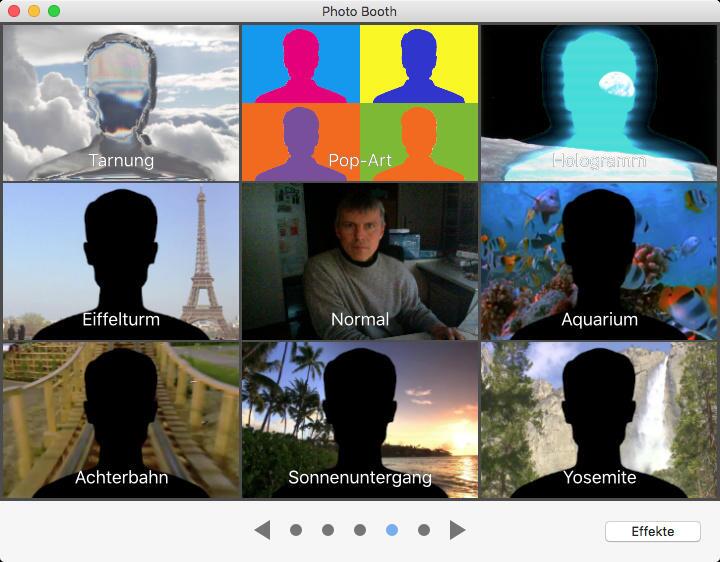
Task: Pick the Yosemite waterfall background
Action: point(599,420)
